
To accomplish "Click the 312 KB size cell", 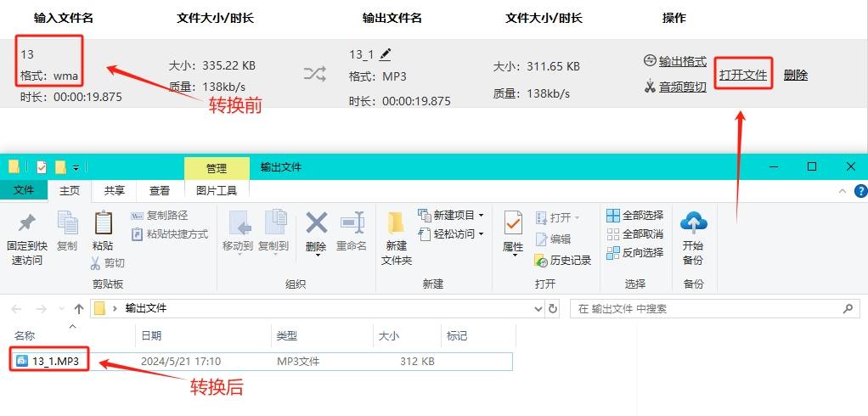I will pos(417,361).
